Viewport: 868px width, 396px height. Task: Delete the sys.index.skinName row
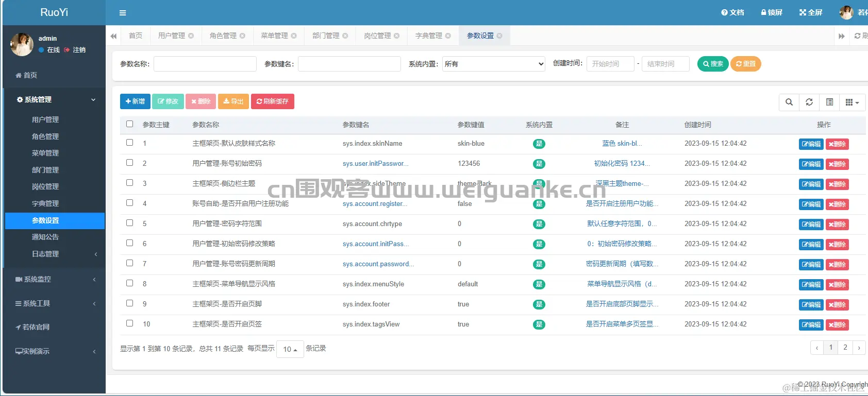(837, 144)
